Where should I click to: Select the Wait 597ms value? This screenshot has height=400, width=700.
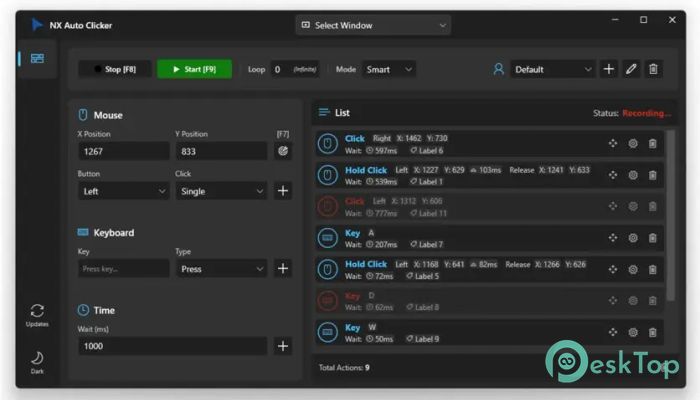pyautogui.click(x=382, y=151)
